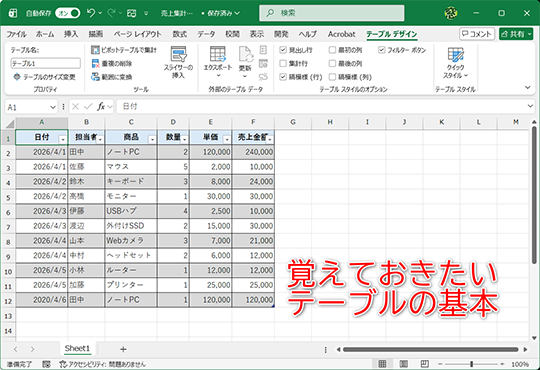540x370 pixels.
Task: Click the user account avatar
Action: point(451,13)
